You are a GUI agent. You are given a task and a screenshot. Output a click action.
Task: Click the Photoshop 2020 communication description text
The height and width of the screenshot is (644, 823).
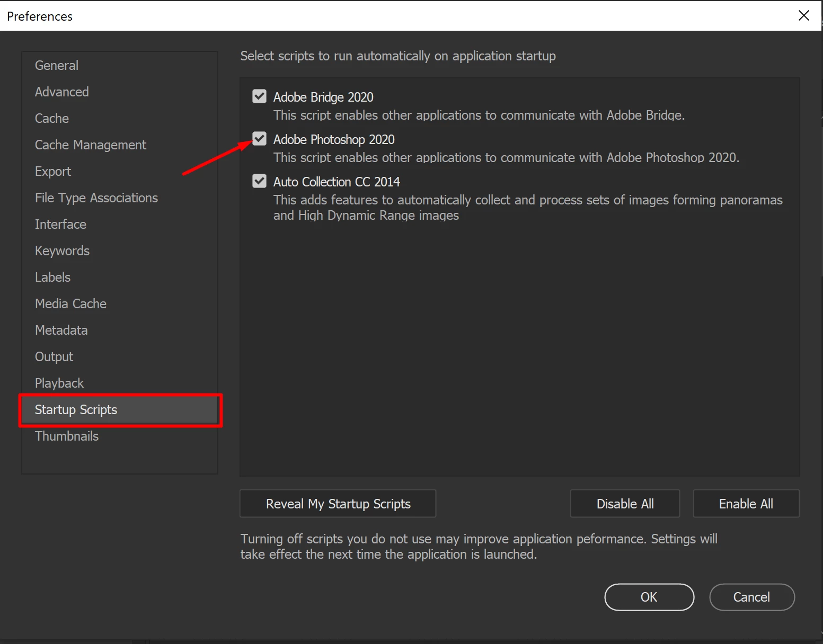click(x=506, y=157)
